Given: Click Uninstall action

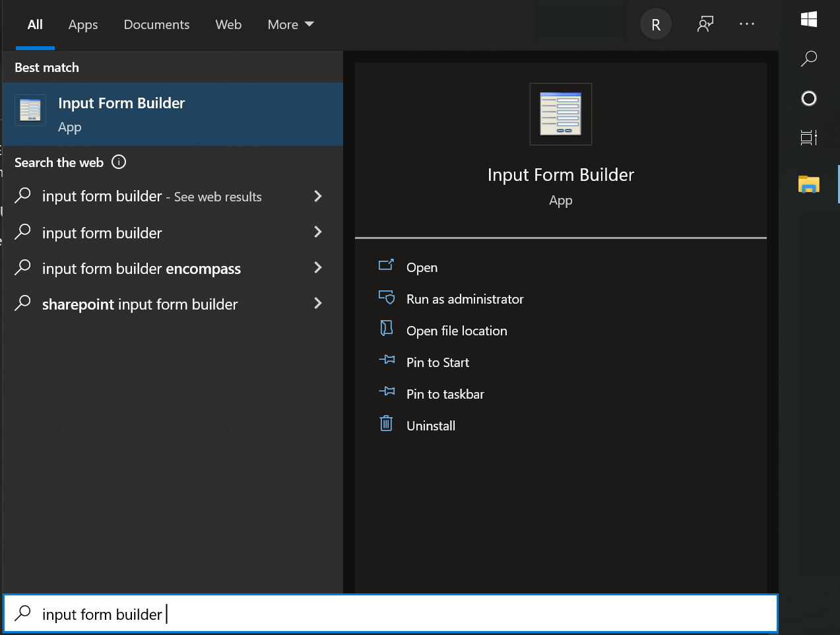Looking at the screenshot, I should coord(431,426).
